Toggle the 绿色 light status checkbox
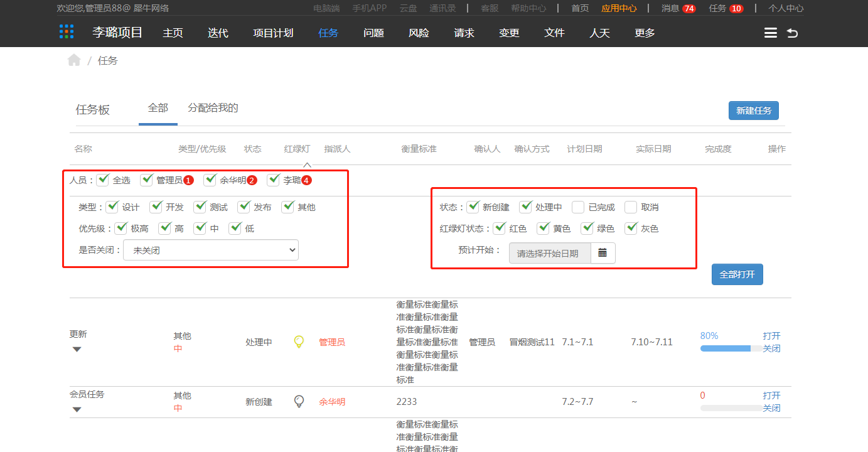The image size is (868, 452). [587, 228]
